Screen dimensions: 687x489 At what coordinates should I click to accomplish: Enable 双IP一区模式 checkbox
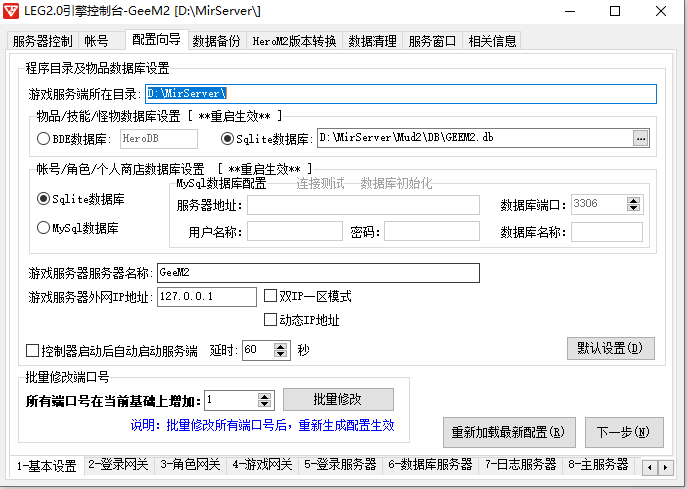click(270, 297)
